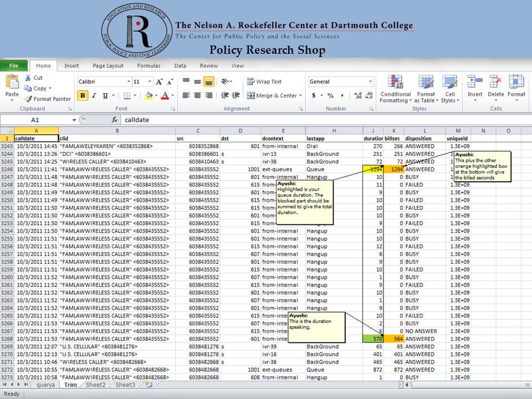Click the Orientation text-angle icon
The height and width of the screenshot is (399, 532).
click(x=225, y=81)
